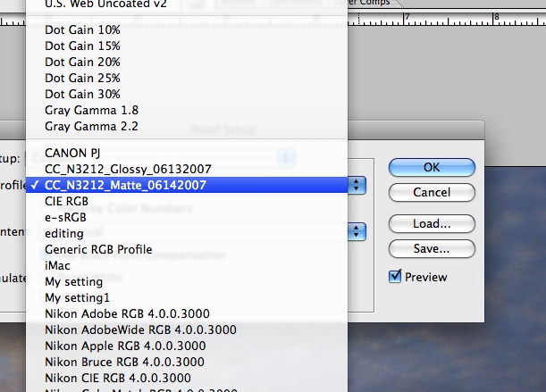Choose Dot Gain 10% from the list
This screenshot has width=546, height=392.
pos(187,29)
